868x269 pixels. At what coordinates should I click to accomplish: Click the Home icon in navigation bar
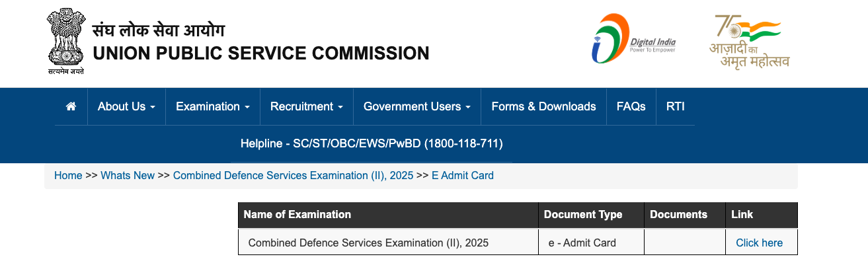[71, 106]
